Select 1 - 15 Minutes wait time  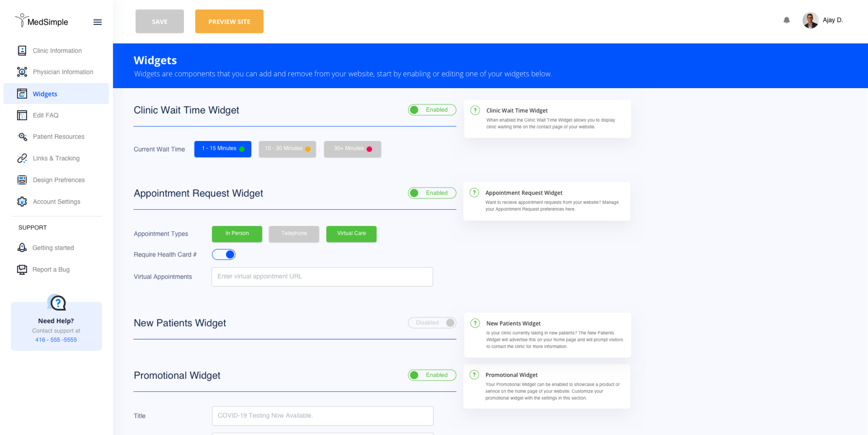pyautogui.click(x=223, y=149)
